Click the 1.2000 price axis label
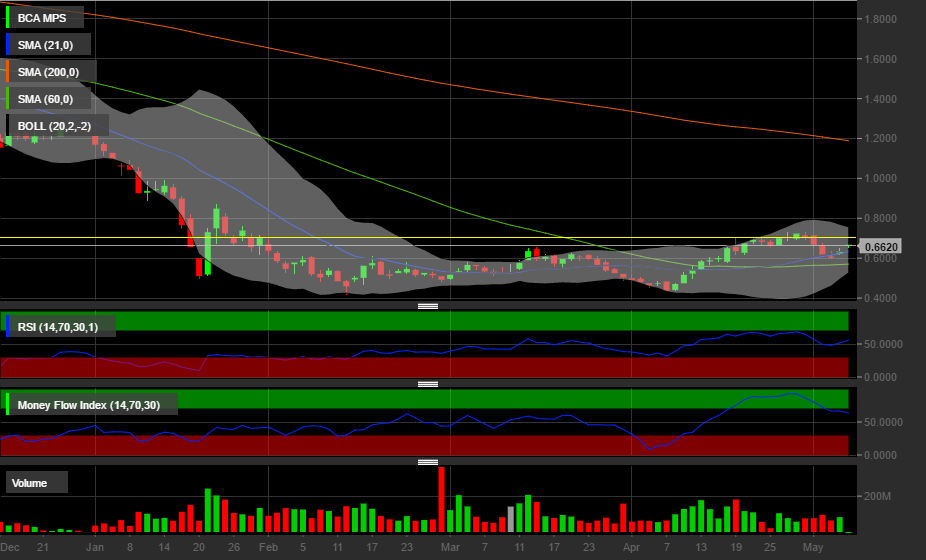The width and height of the screenshot is (926, 560). 880,138
